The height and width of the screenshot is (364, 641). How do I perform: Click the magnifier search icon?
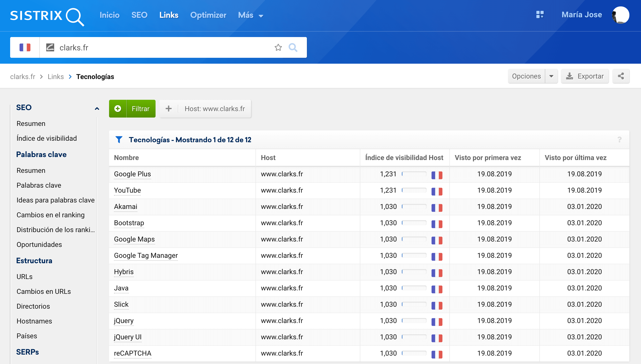[293, 47]
